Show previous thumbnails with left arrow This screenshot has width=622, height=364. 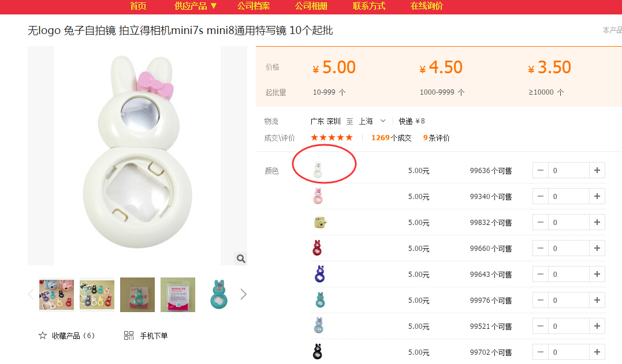(31, 294)
